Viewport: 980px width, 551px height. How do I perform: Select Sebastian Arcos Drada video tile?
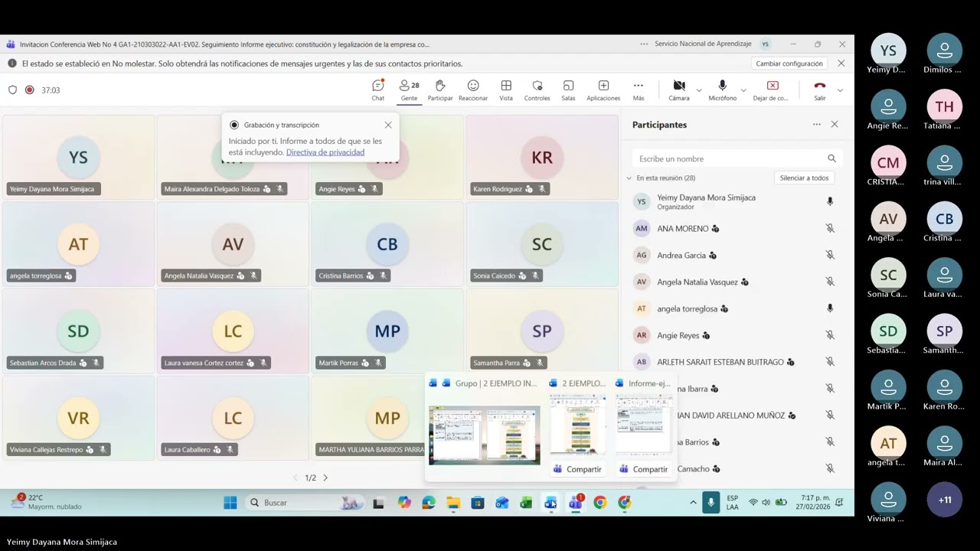[x=78, y=331]
